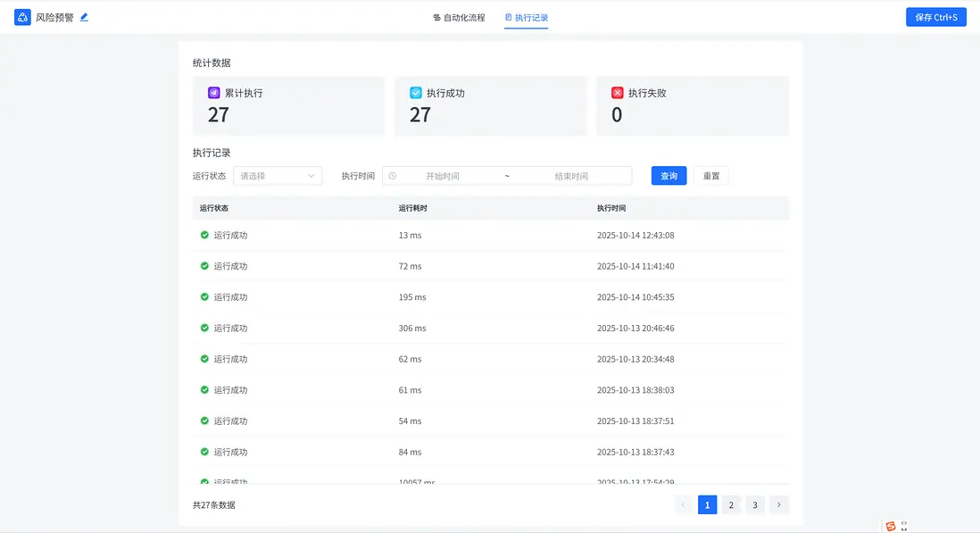Click the 执行失败 count 0
This screenshot has height=533, width=980.
tap(617, 115)
